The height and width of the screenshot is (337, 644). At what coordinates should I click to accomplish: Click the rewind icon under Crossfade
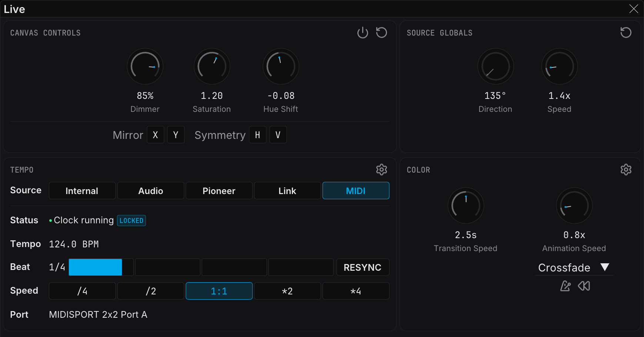point(584,286)
